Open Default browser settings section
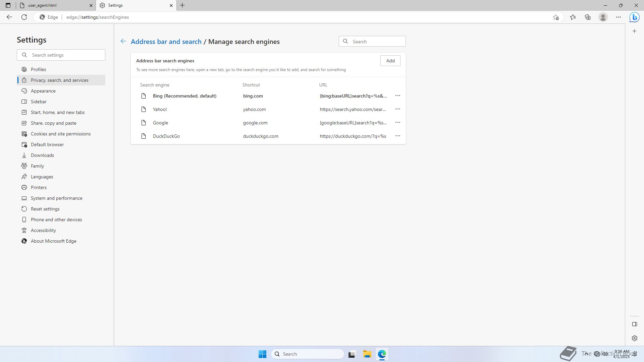The image size is (644, 362). pyautogui.click(x=61, y=144)
